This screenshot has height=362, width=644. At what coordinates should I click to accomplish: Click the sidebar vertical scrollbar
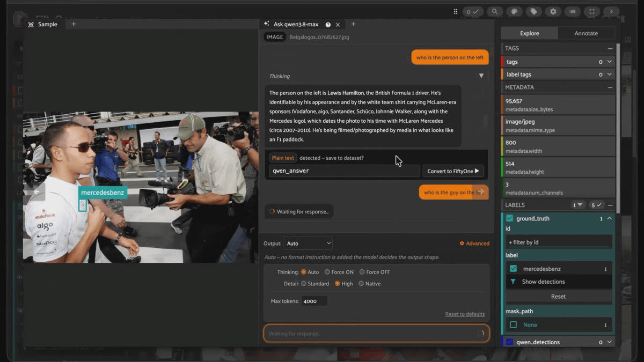(618, 129)
